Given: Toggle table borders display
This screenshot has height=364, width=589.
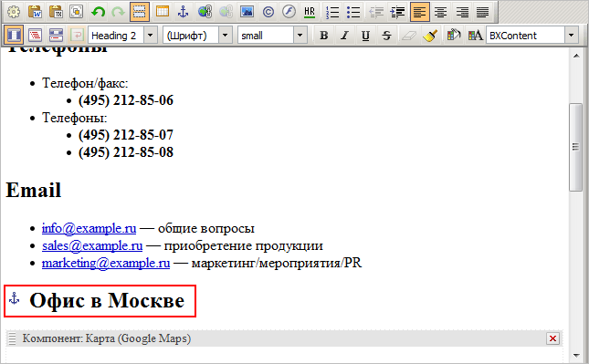Looking at the screenshot, I should pos(140,12).
